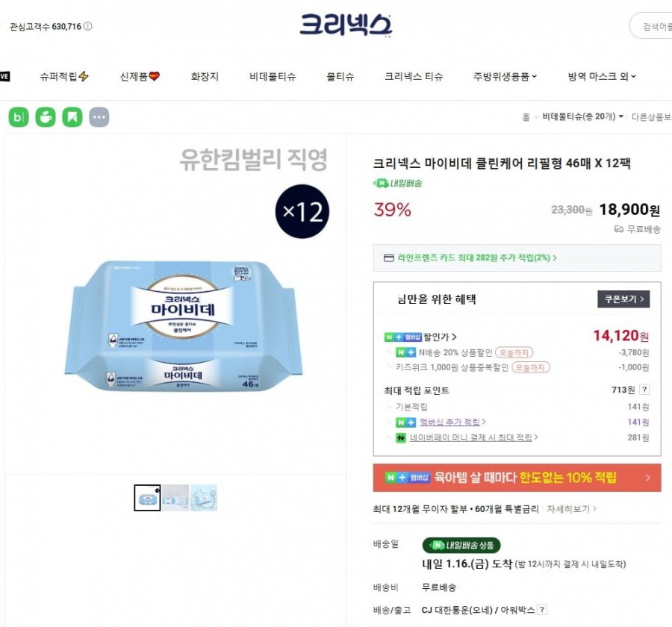Select the 물티슈 menu item

pos(340,76)
